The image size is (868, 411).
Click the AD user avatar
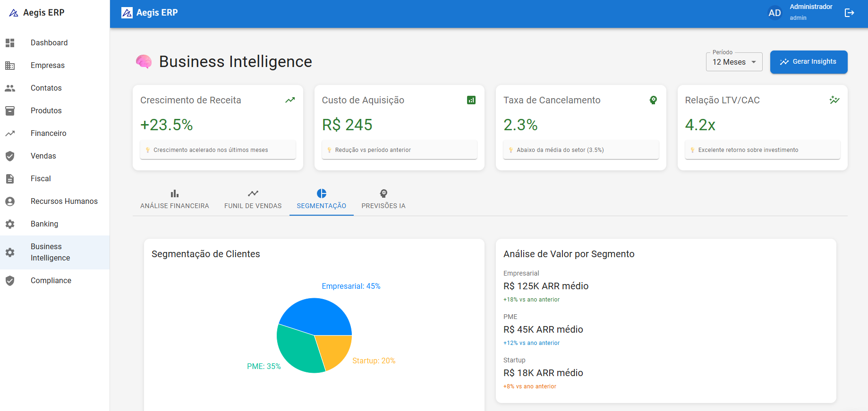(774, 13)
